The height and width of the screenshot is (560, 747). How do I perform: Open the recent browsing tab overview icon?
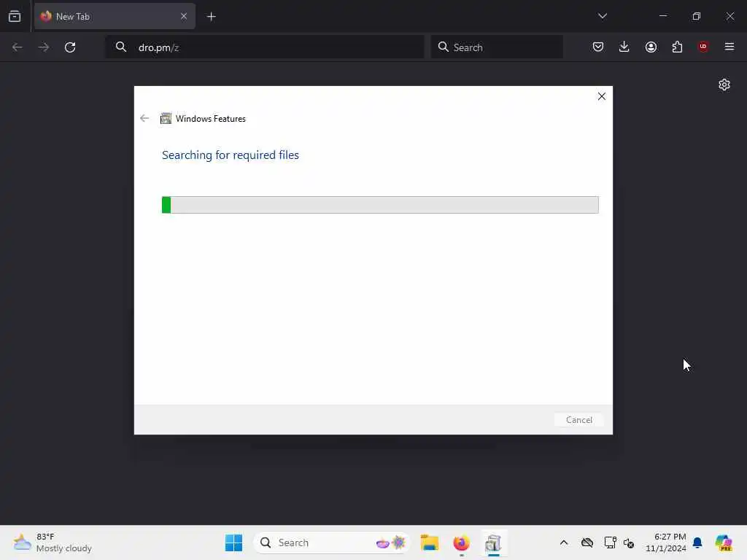coord(15,16)
